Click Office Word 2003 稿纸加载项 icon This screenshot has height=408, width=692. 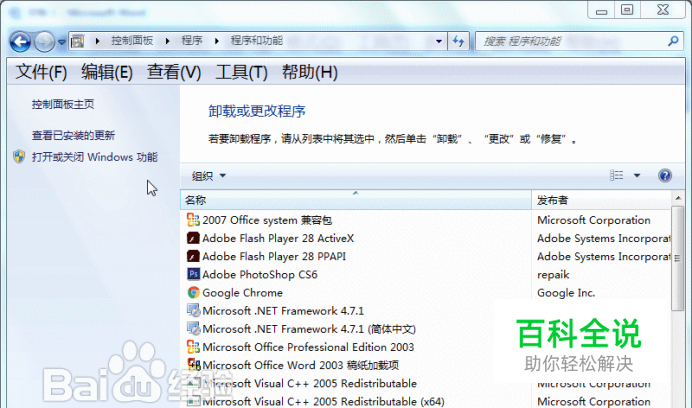[194, 365]
